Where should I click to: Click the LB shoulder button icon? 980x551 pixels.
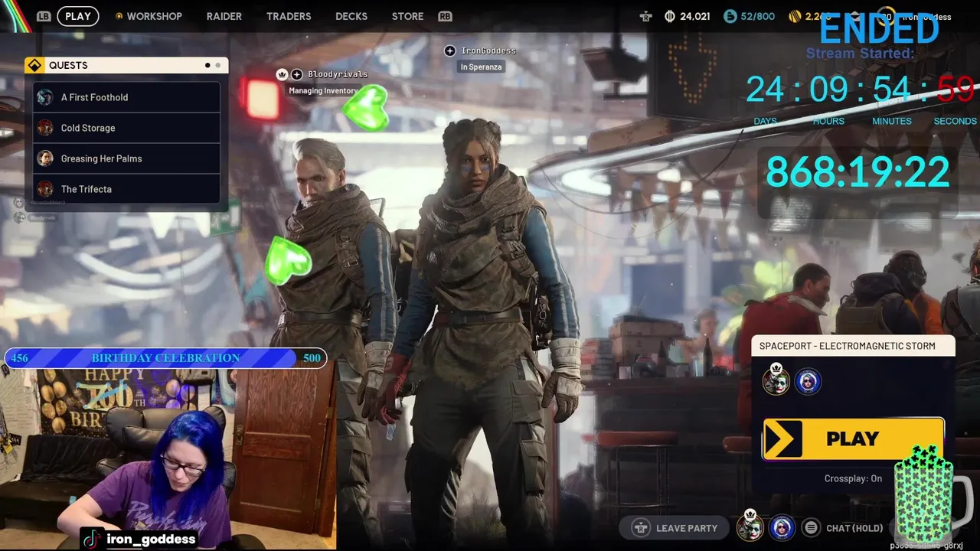tap(44, 16)
